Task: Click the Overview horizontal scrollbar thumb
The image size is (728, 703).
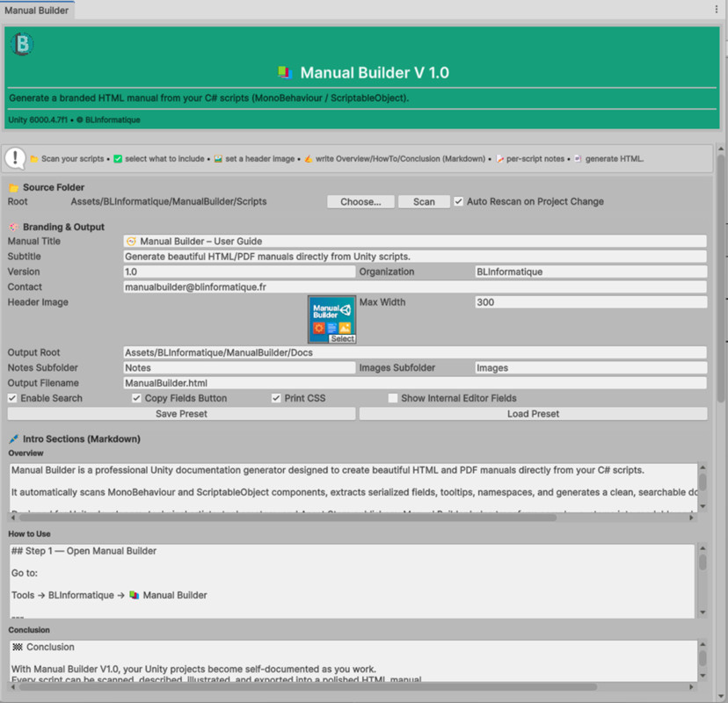Action: [x=288, y=518]
